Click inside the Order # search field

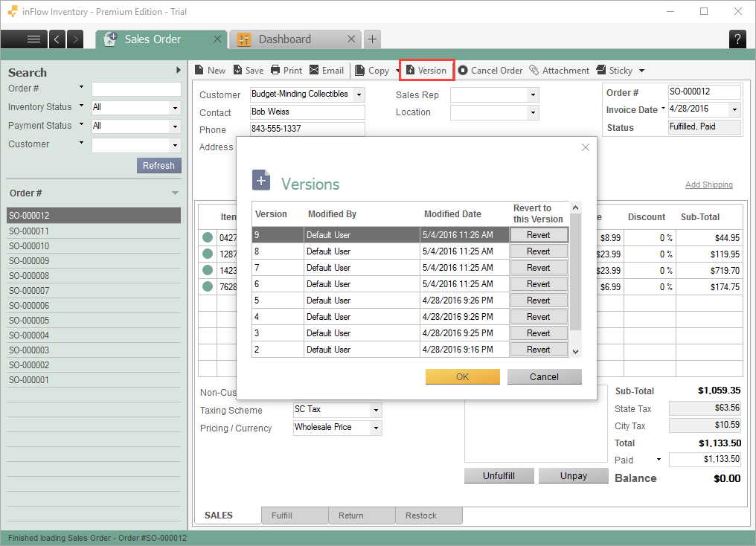135,89
